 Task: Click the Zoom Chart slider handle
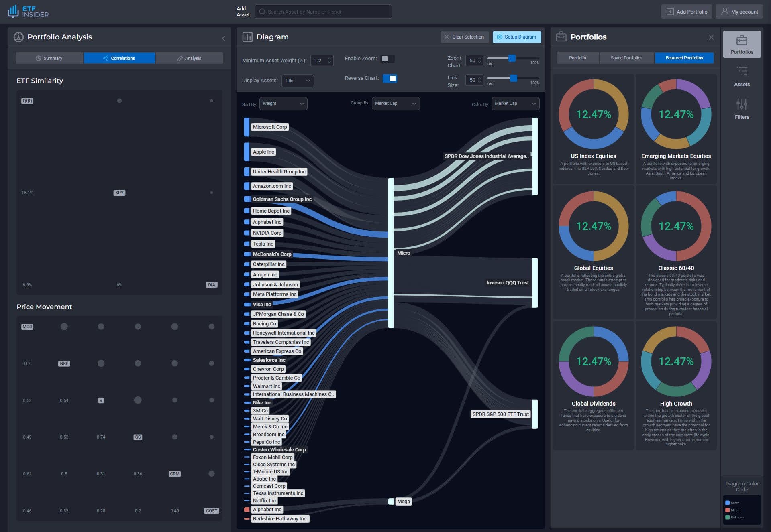point(512,58)
